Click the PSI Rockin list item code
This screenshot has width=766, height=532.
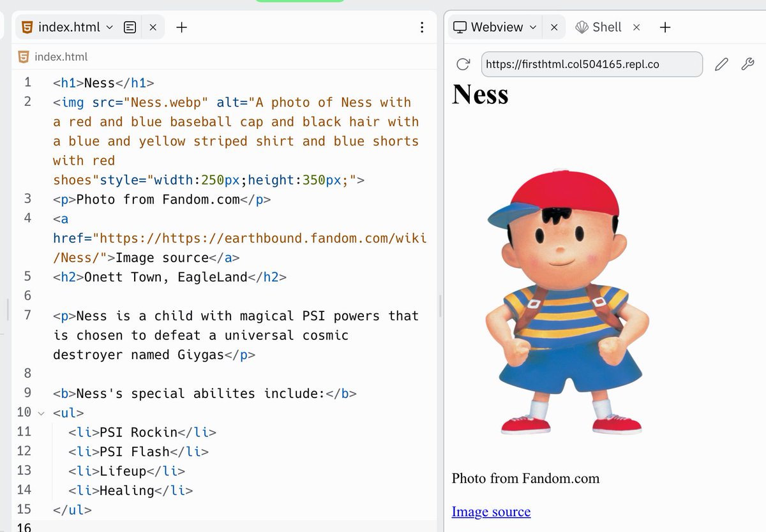[x=142, y=432]
